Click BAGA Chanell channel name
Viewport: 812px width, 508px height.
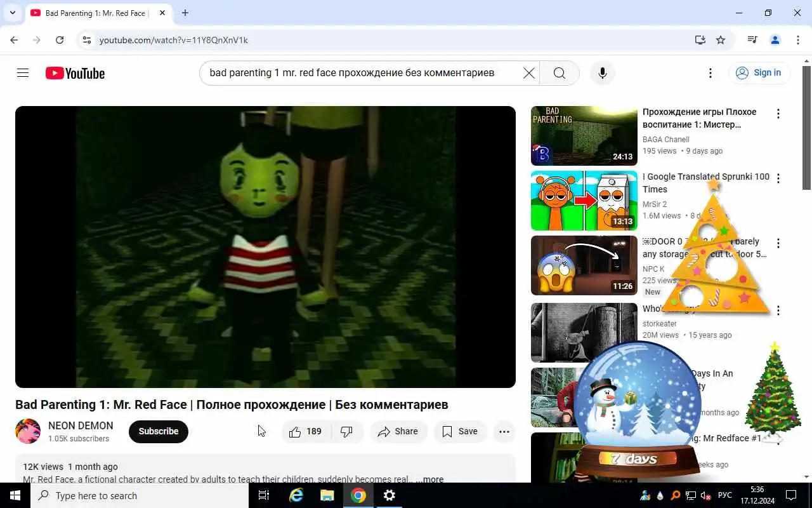coord(665,140)
